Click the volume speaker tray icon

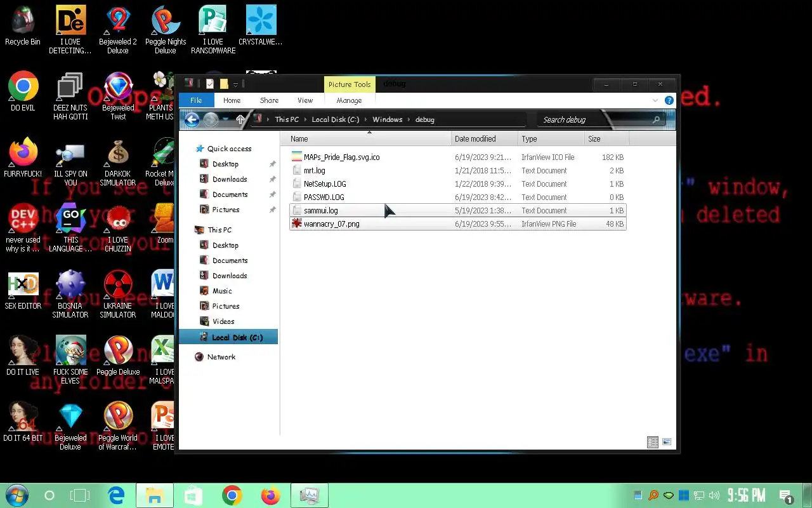[715, 495]
